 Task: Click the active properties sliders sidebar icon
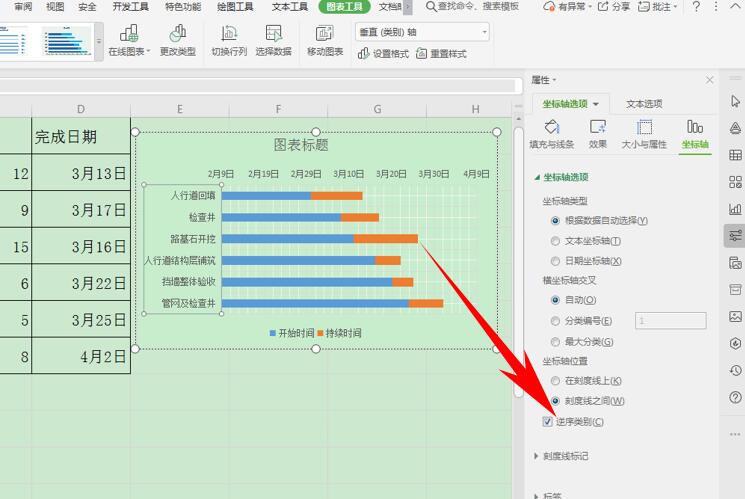click(735, 235)
